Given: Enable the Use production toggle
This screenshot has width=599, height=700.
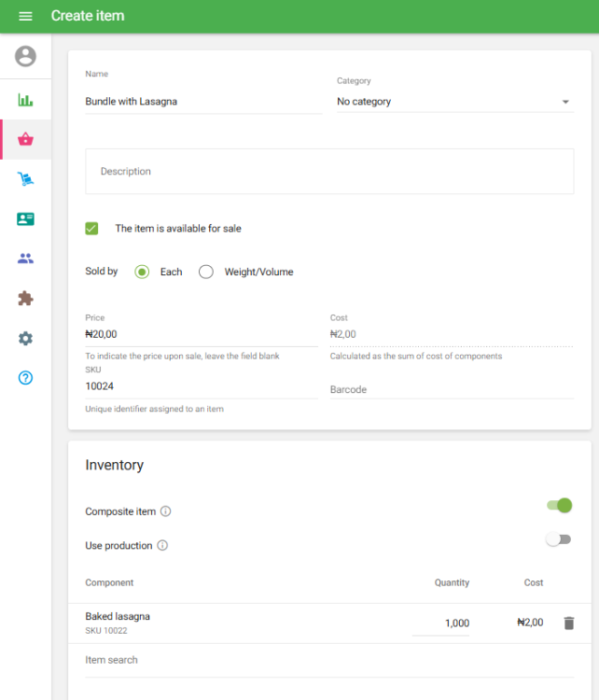Looking at the screenshot, I should [x=558, y=539].
